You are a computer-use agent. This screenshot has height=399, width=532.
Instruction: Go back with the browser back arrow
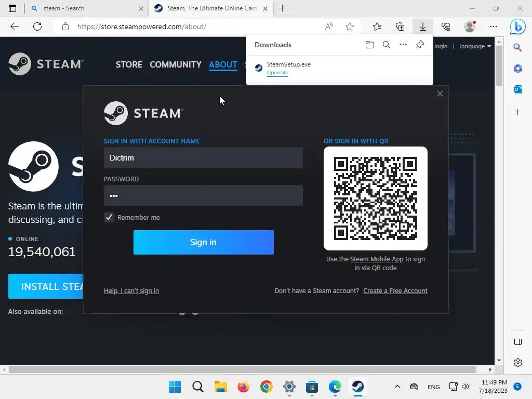point(14,26)
